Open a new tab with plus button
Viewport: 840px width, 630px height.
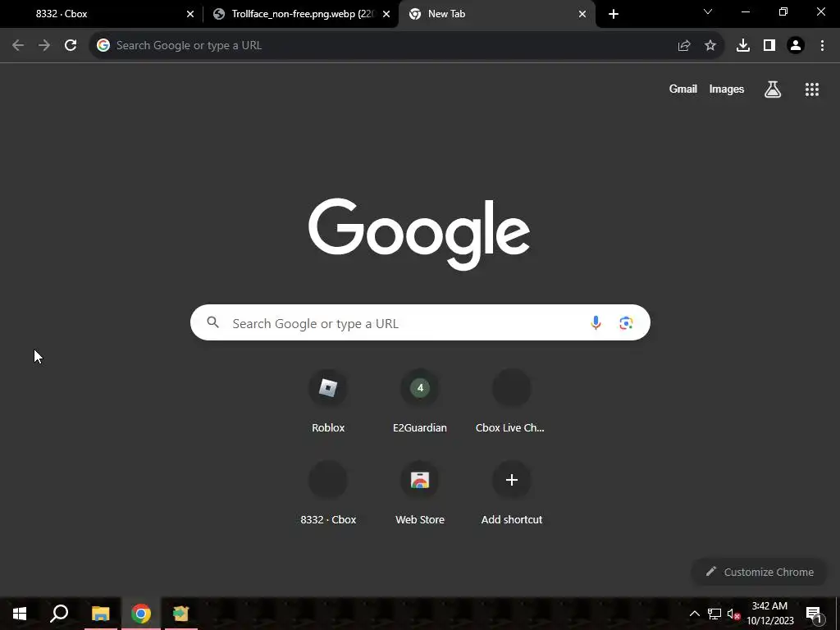pyautogui.click(x=614, y=14)
